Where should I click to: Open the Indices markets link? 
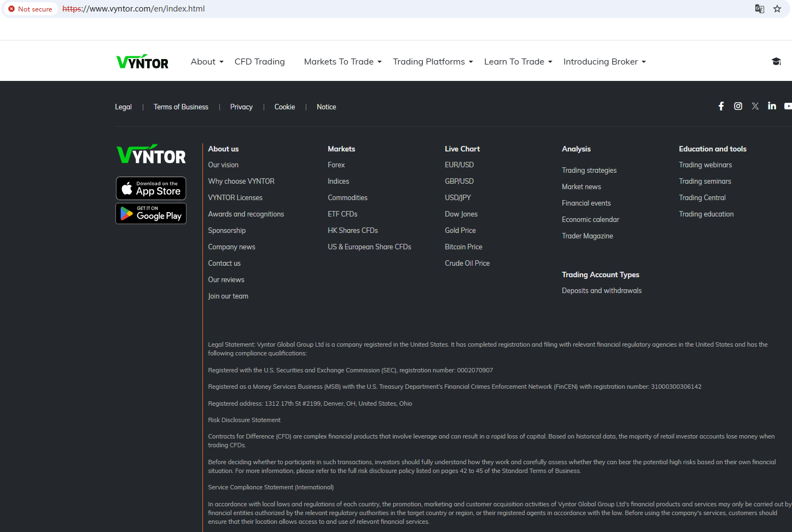point(339,182)
